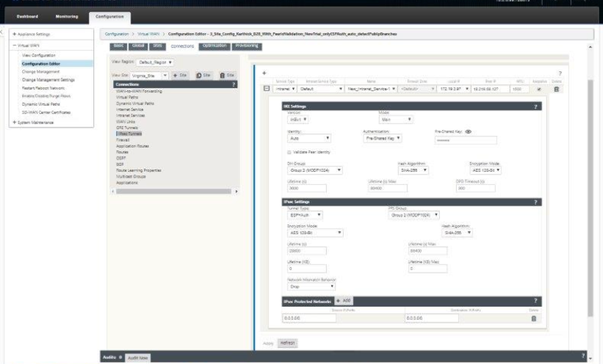Image resolution: width=603 pixels, height=364 pixels.
Task: Open the IPsec Encryption Mode dropdown
Action: (315, 233)
